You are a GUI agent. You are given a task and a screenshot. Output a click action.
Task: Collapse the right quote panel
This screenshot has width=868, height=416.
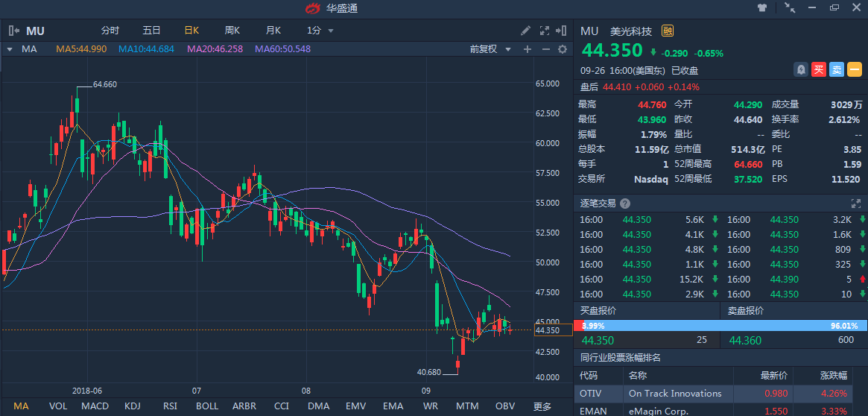pos(562,31)
